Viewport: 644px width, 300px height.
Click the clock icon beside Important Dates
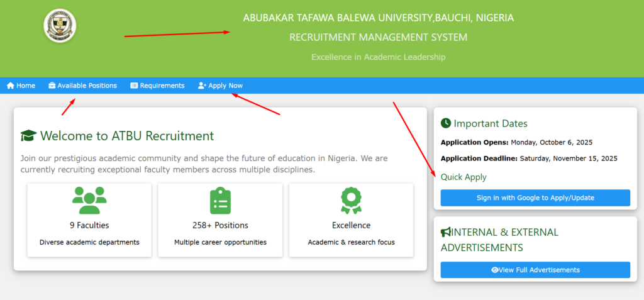(446, 123)
